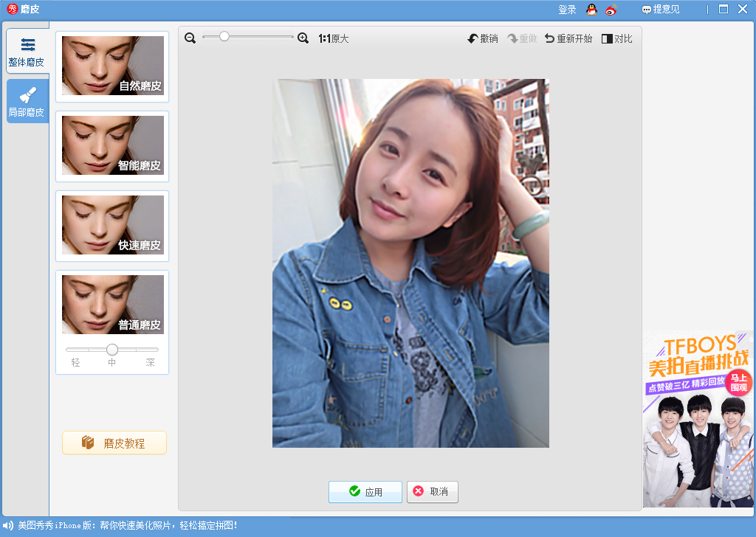Click the QQ penguin login icon

coord(591,10)
